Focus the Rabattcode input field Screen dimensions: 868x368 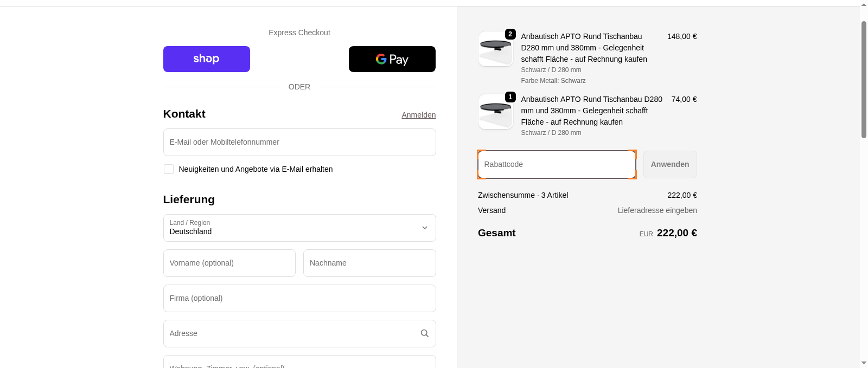[556, 164]
